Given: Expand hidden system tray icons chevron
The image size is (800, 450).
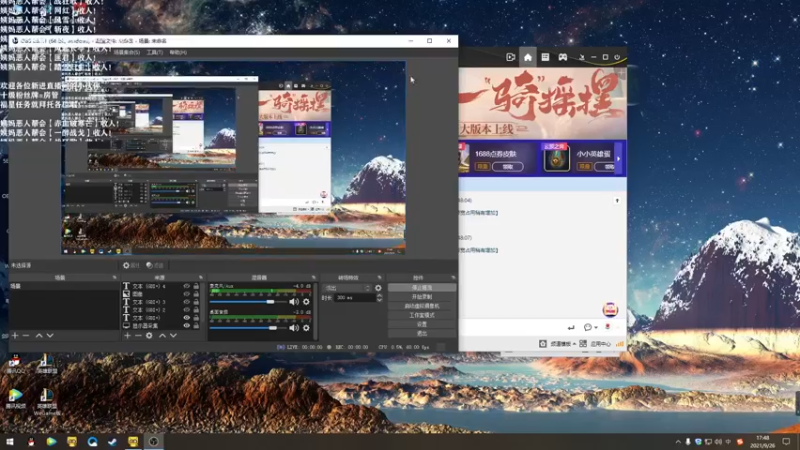Looking at the screenshot, I should click(x=678, y=442).
